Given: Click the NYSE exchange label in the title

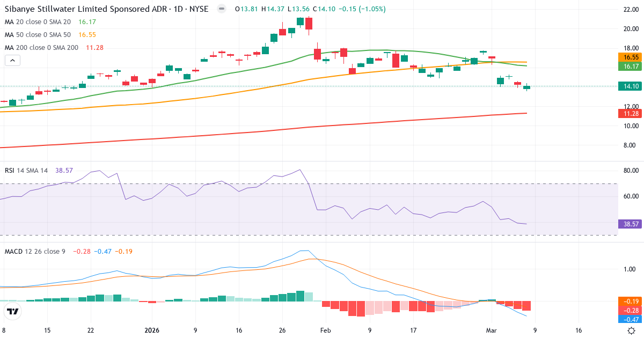Looking at the screenshot, I should point(199,9).
